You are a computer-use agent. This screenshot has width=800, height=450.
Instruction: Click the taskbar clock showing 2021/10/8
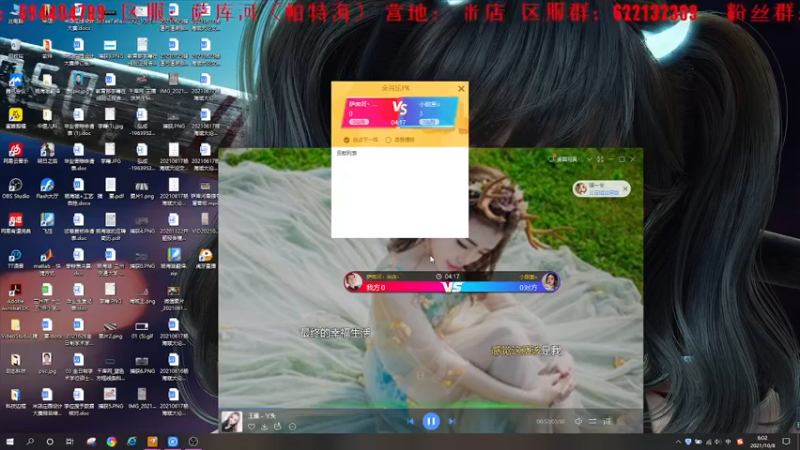[x=763, y=442]
